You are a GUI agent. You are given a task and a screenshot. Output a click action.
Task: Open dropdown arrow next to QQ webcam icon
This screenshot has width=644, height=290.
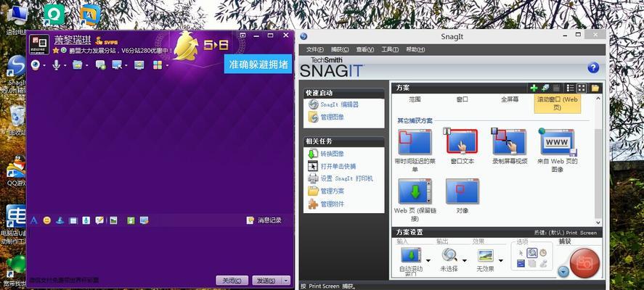[x=44, y=66]
